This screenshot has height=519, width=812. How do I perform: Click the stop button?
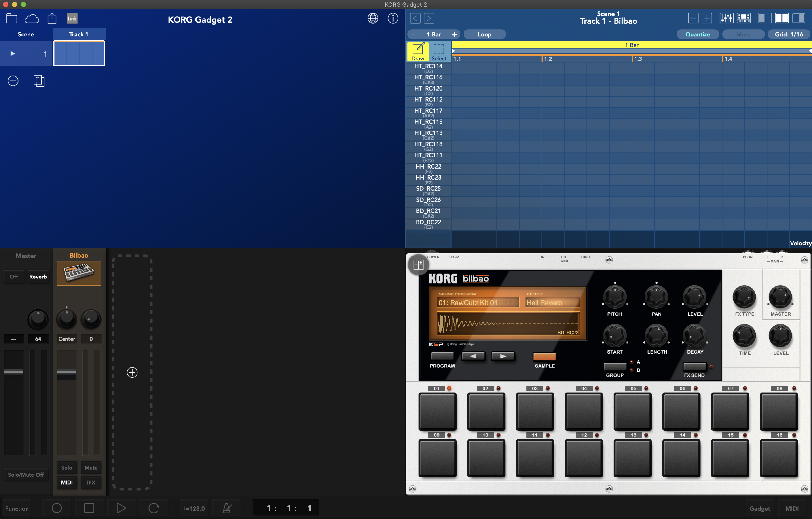tap(89, 508)
